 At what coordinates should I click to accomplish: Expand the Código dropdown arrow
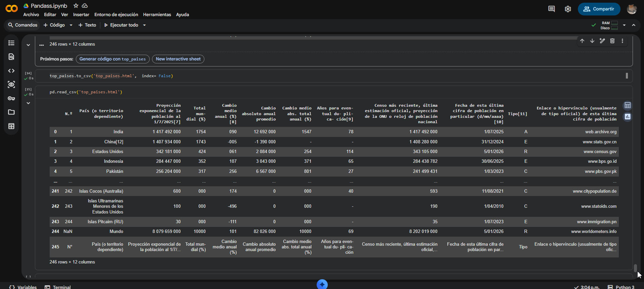coord(71,25)
